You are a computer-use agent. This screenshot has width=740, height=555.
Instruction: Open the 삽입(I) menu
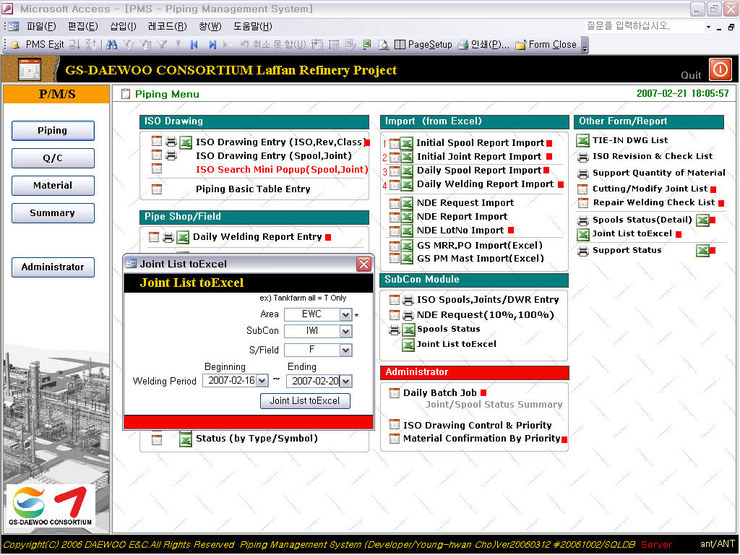click(x=123, y=26)
